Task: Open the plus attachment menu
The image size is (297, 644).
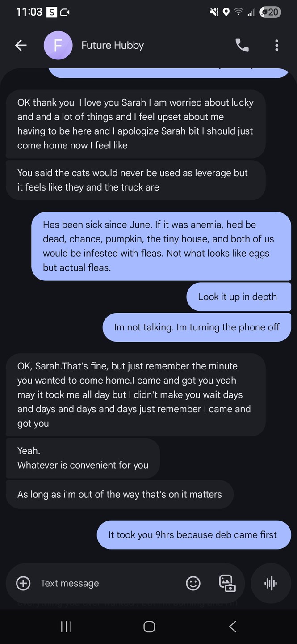Action: coord(23,583)
